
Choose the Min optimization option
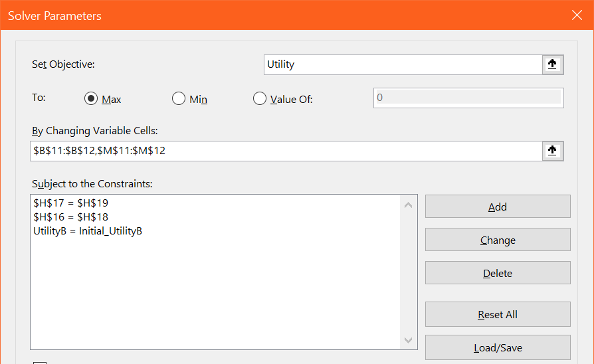(179, 99)
